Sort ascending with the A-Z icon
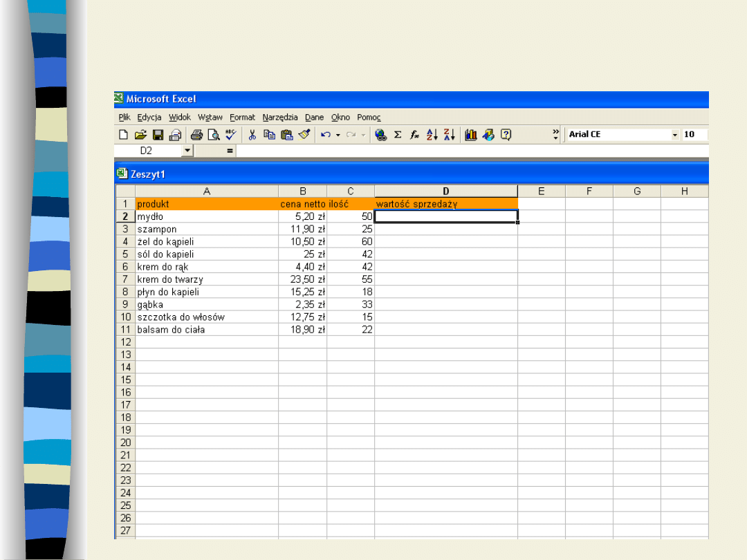This screenshot has height=560, width=747. click(432, 135)
